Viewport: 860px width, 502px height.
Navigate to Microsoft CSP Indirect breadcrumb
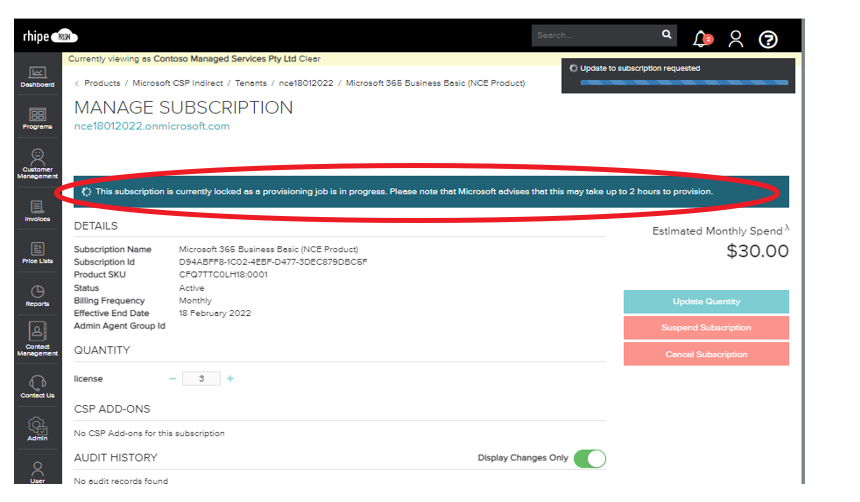[x=178, y=83]
